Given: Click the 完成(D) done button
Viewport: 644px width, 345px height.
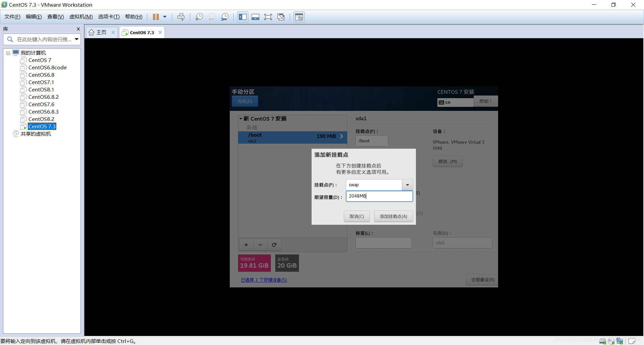Looking at the screenshot, I should click(245, 101).
